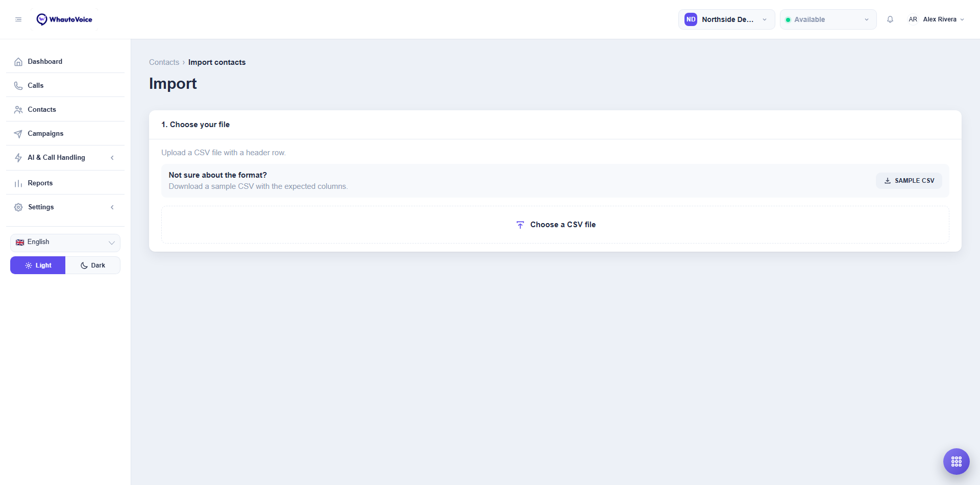Open Calls in sidebar
The image size is (980, 485).
[x=65, y=85]
